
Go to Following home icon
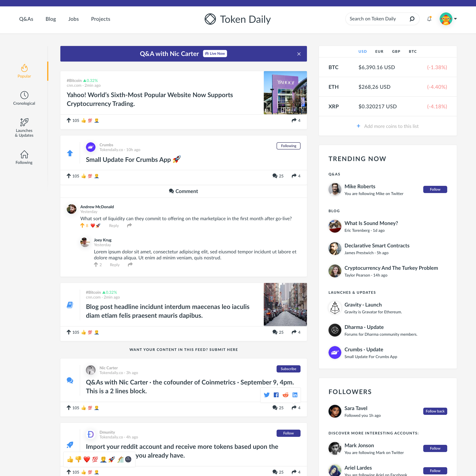24,157
